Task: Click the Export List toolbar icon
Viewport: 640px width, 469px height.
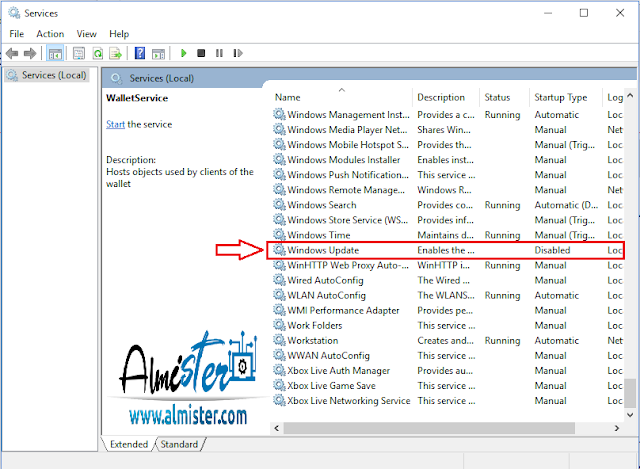Action: tap(116, 53)
